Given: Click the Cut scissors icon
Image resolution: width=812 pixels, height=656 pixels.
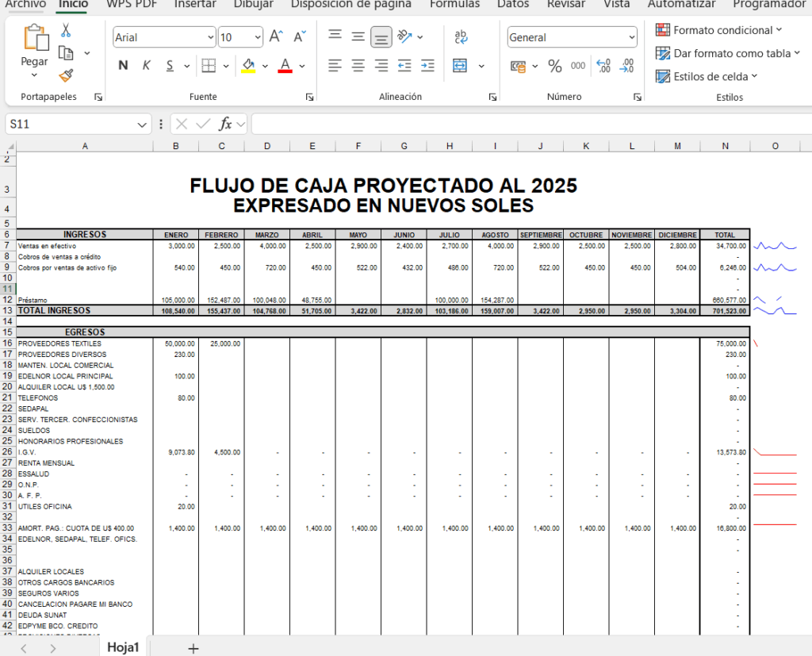Looking at the screenshot, I should (66, 30).
